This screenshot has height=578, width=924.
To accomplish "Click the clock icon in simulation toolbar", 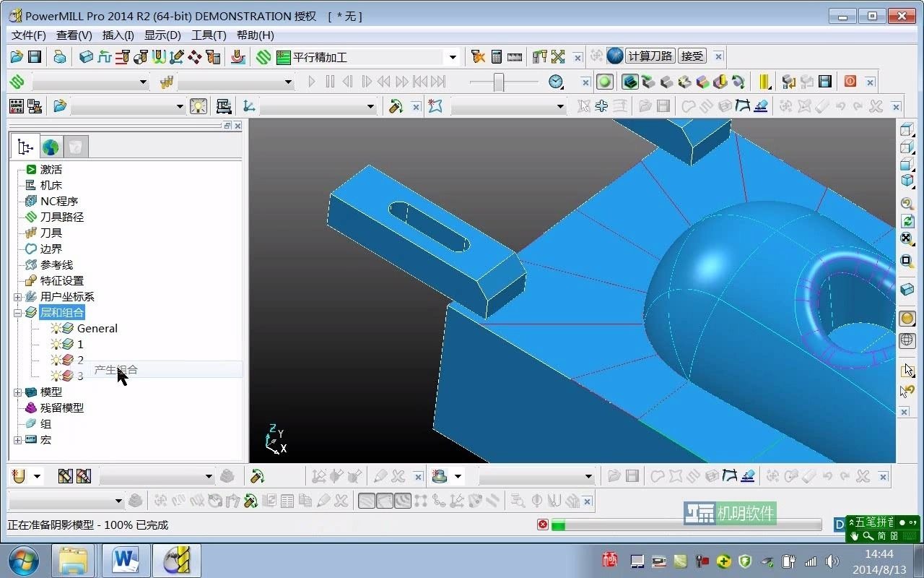I will [556, 82].
